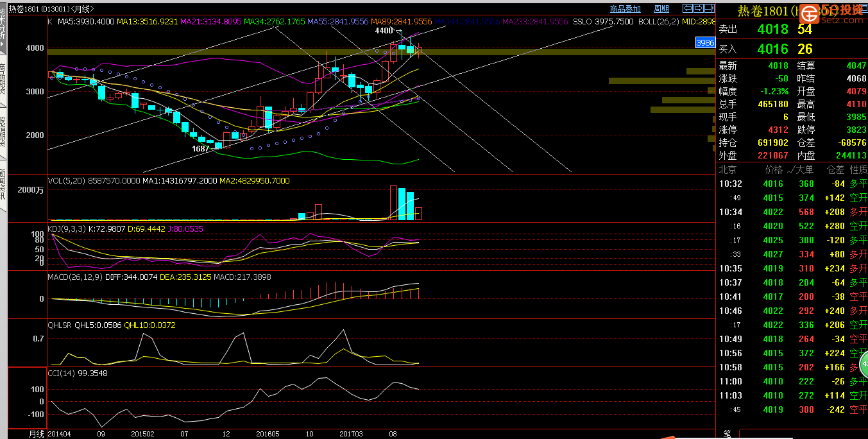
Task: Click the SSLO 3975.7500 label
Action: [x=602, y=21]
